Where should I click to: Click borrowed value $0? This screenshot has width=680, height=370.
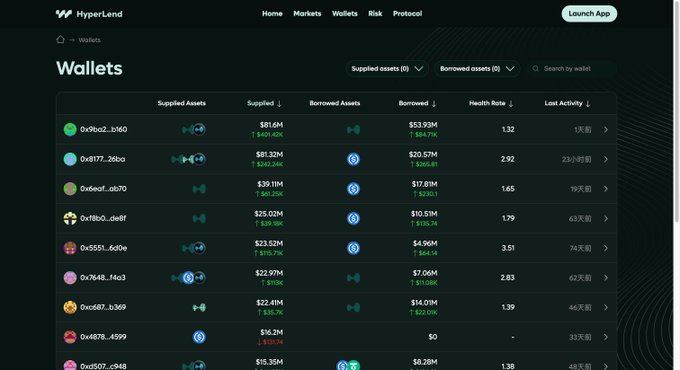(432, 337)
